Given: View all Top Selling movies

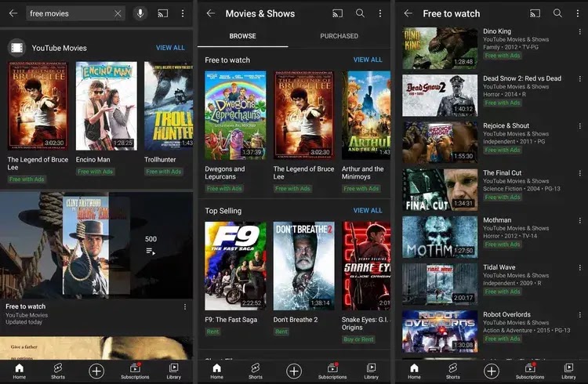Looking at the screenshot, I should [x=368, y=210].
